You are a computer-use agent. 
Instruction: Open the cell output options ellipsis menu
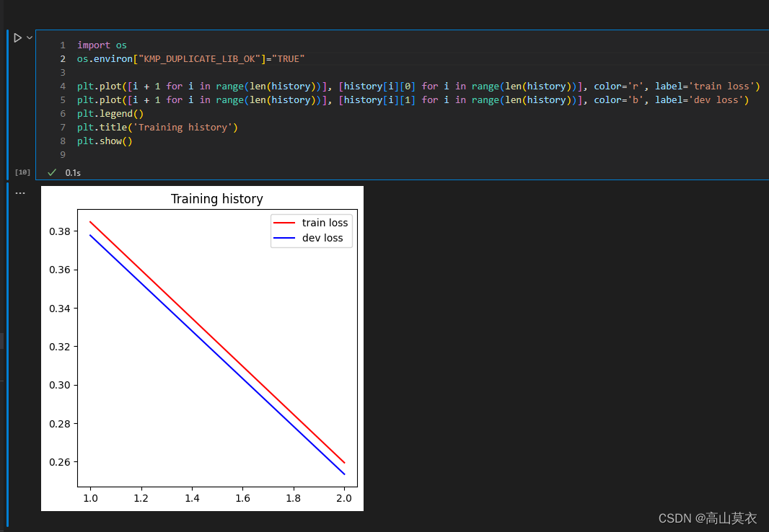pyautogui.click(x=19, y=192)
